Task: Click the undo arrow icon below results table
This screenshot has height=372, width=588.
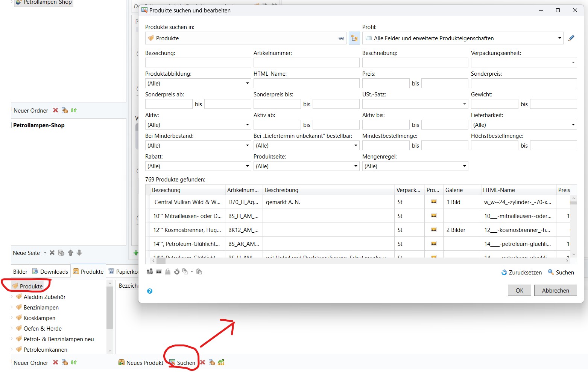Action: click(x=177, y=271)
